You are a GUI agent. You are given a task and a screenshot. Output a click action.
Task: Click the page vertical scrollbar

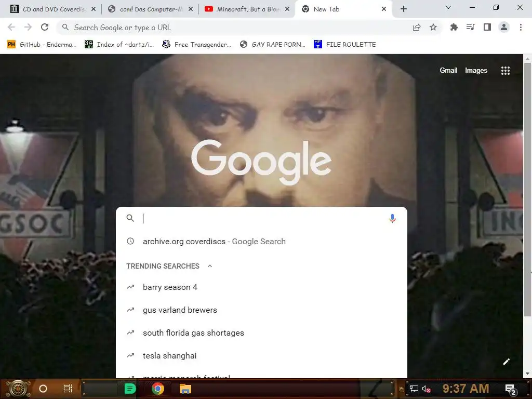tap(527, 190)
